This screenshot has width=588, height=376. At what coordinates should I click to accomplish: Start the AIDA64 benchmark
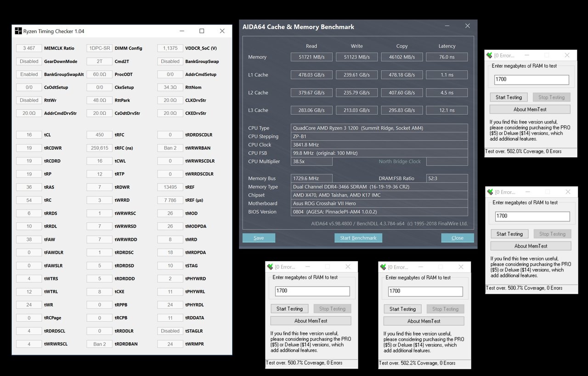pyautogui.click(x=358, y=238)
